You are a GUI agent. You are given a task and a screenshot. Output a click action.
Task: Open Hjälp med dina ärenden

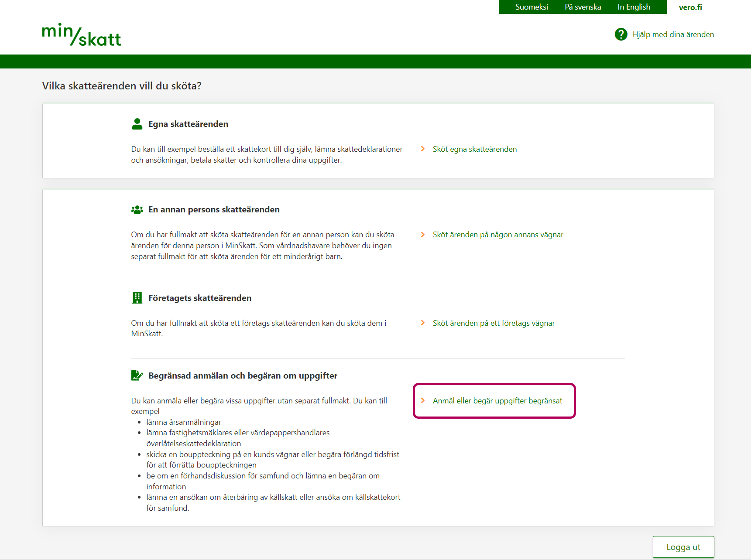point(673,34)
